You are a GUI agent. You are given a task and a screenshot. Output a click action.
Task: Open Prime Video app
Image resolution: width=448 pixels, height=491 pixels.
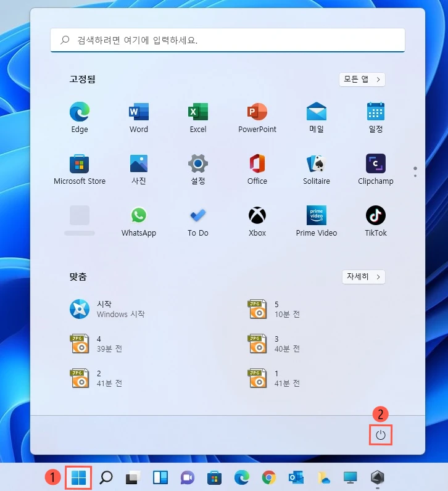317,221
